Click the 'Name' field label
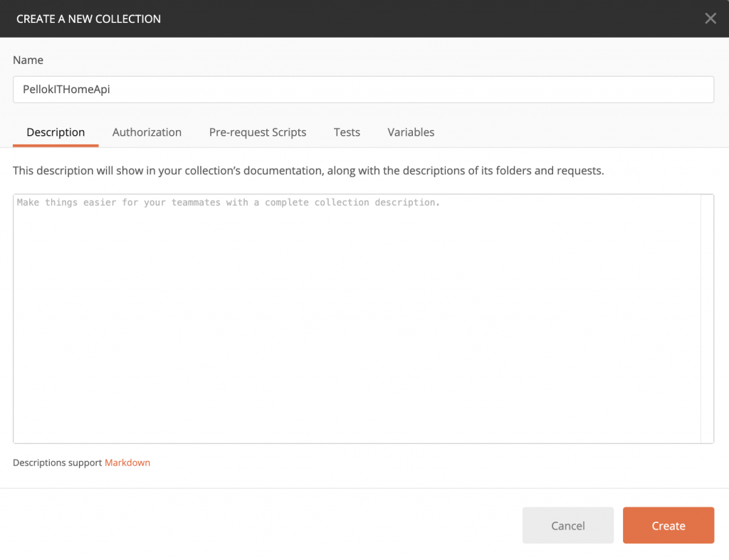Viewport: 729px width, 560px height. click(x=28, y=60)
